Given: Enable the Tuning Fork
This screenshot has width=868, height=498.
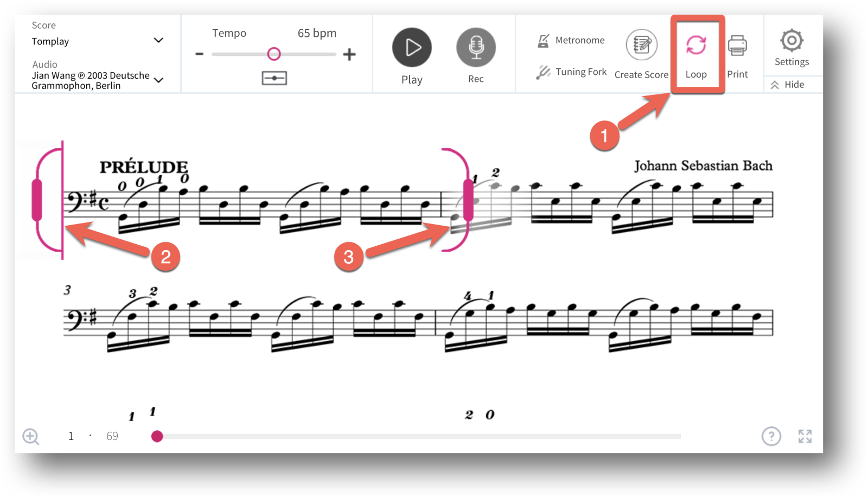Looking at the screenshot, I should (571, 72).
